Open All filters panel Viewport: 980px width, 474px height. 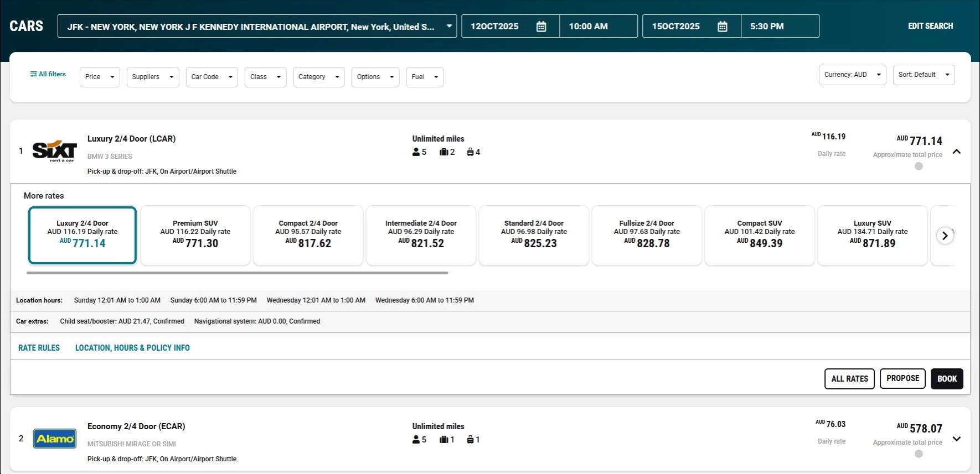click(48, 74)
